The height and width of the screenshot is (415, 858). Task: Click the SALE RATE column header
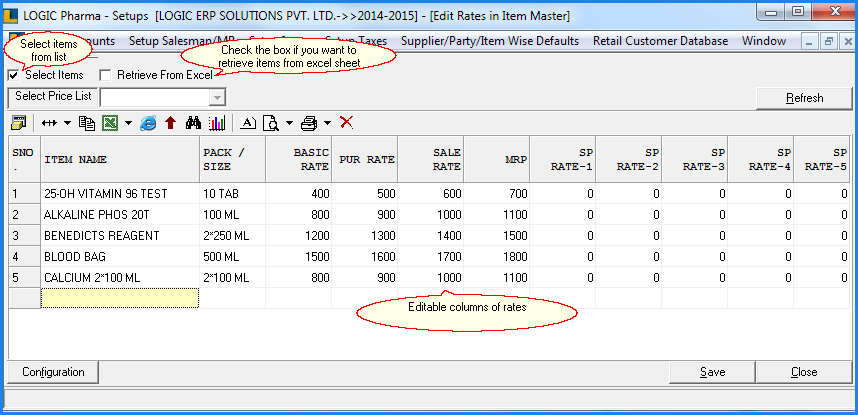(x=431, y=159)
